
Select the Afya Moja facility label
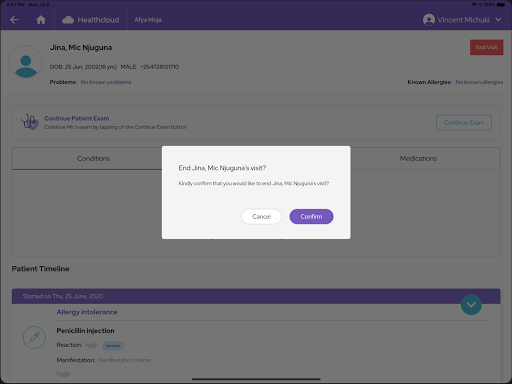[x=148, y=20]
